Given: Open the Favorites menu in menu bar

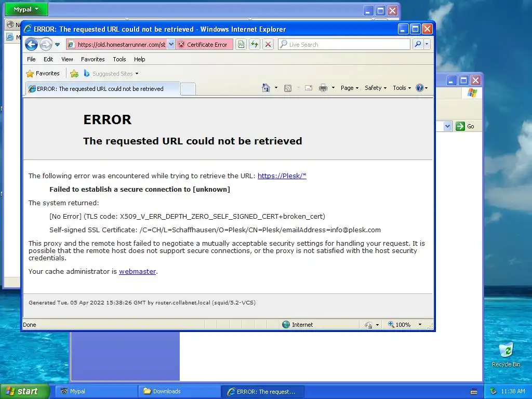Looking at the screenshot, I should click(x=92, y=59).
